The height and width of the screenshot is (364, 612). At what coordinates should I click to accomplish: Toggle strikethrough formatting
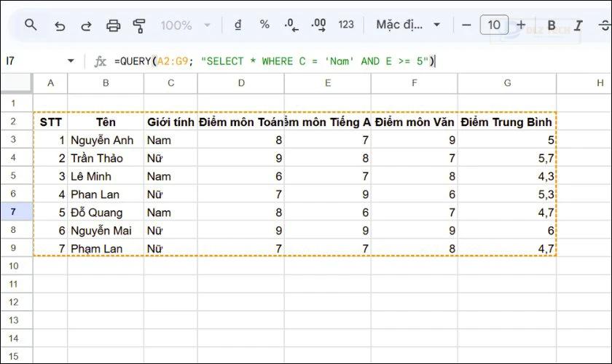(x=605, y=25)
